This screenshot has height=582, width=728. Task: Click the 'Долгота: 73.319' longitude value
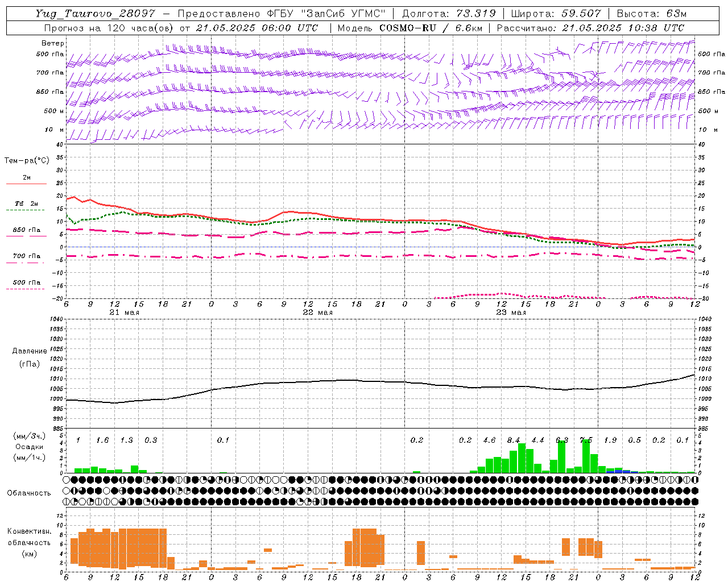click(449, 14)
